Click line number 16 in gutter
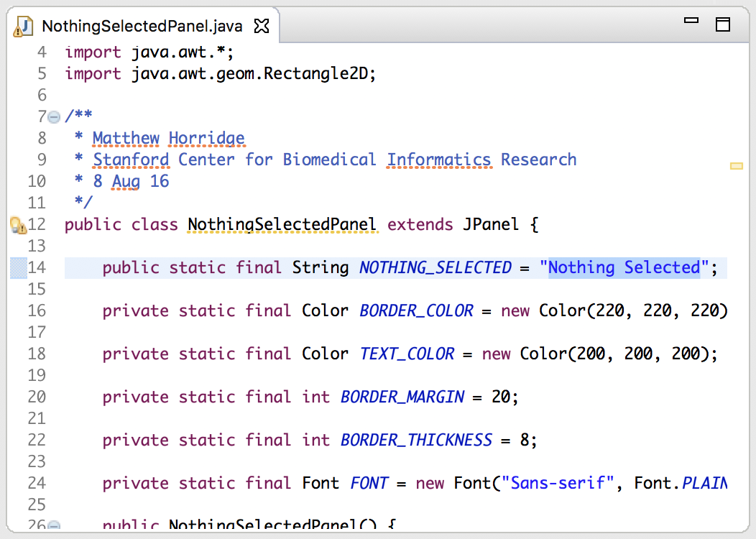Viewport: 756px width, 539px height. [37, 310]
